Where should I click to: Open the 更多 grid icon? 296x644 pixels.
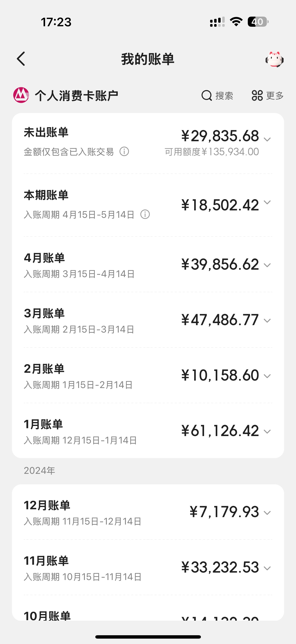[257, 95]
